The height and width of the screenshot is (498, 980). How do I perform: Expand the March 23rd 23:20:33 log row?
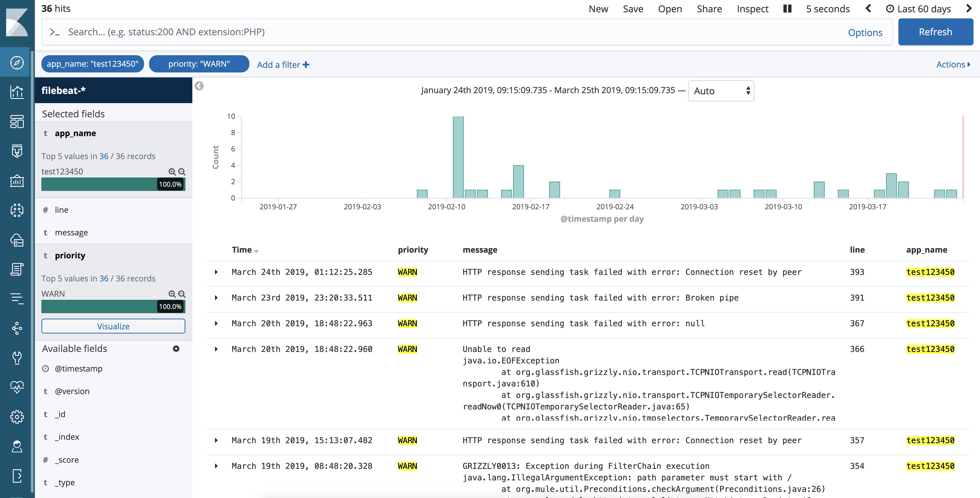(216, 298)
